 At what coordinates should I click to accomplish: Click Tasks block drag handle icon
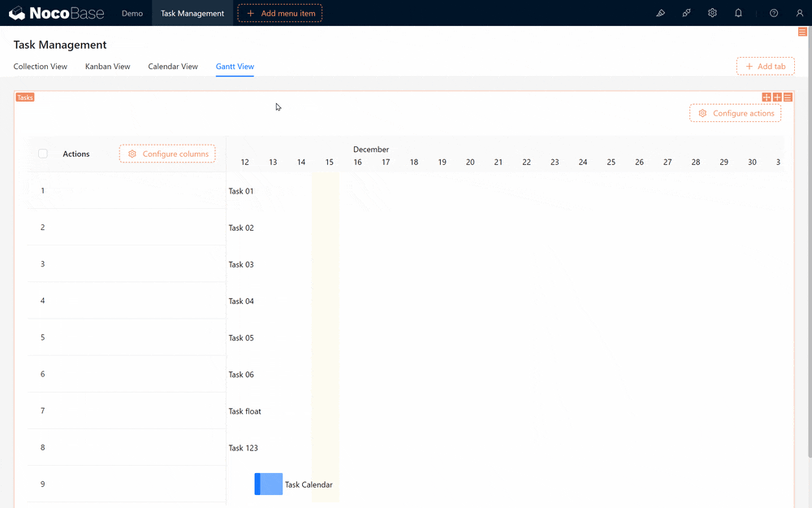(767, 98)
